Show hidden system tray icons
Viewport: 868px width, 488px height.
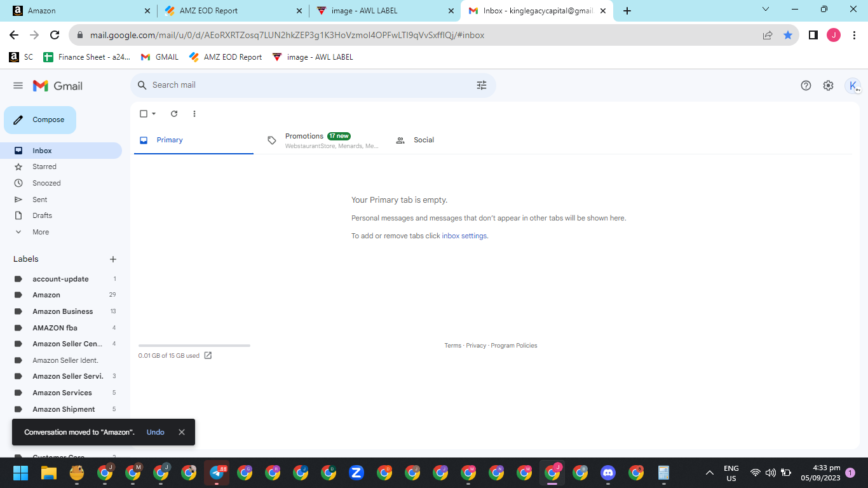710,473
